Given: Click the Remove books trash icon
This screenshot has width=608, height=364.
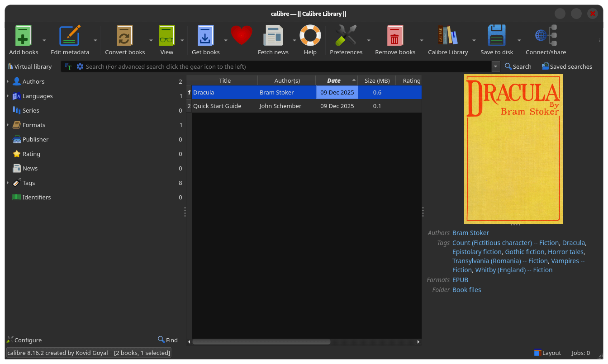Looking at the screenshot, I should pos(394,35).
